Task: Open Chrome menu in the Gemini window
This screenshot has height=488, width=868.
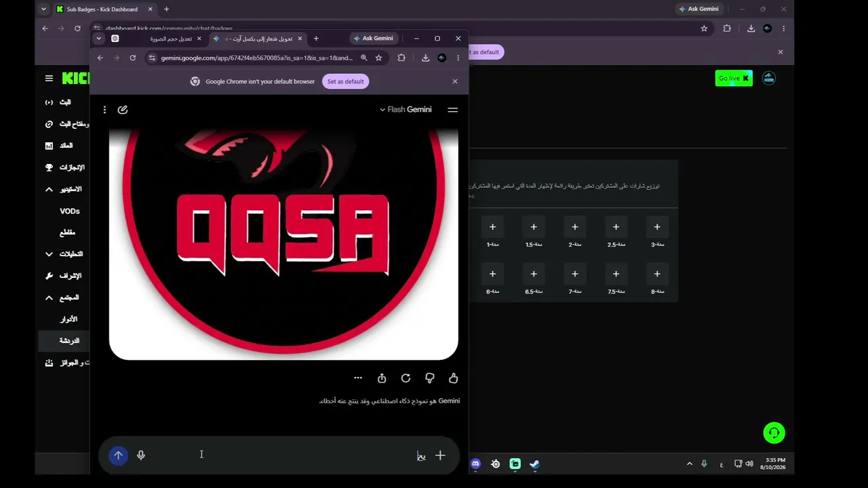Action: [x=458, y=58]
